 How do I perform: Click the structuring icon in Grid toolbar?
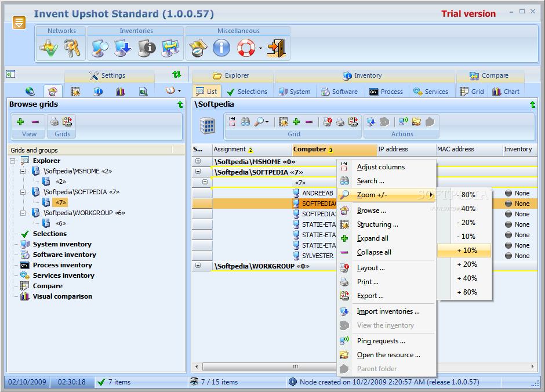[284, 122]
